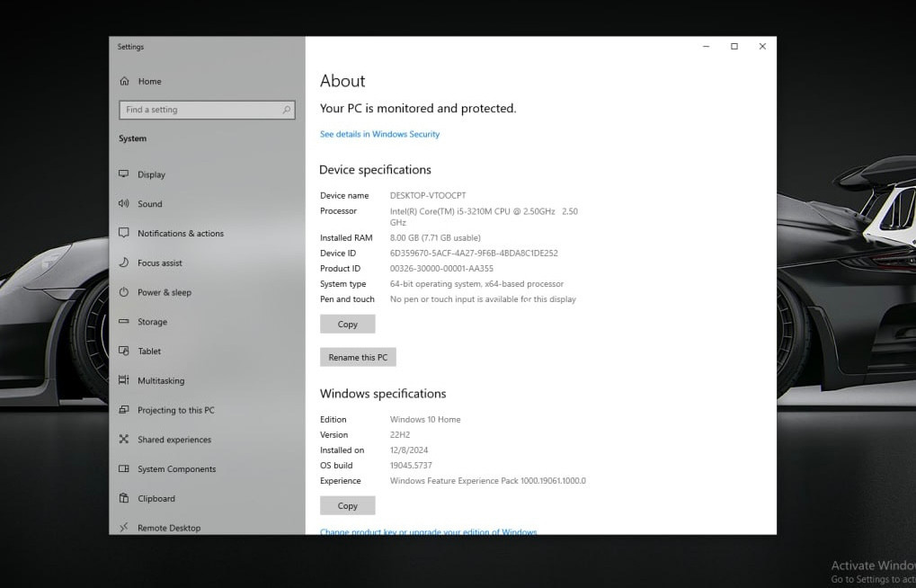Click the System Components icon
The width and height of the screenshot is (916, 588).
point(124,468)
